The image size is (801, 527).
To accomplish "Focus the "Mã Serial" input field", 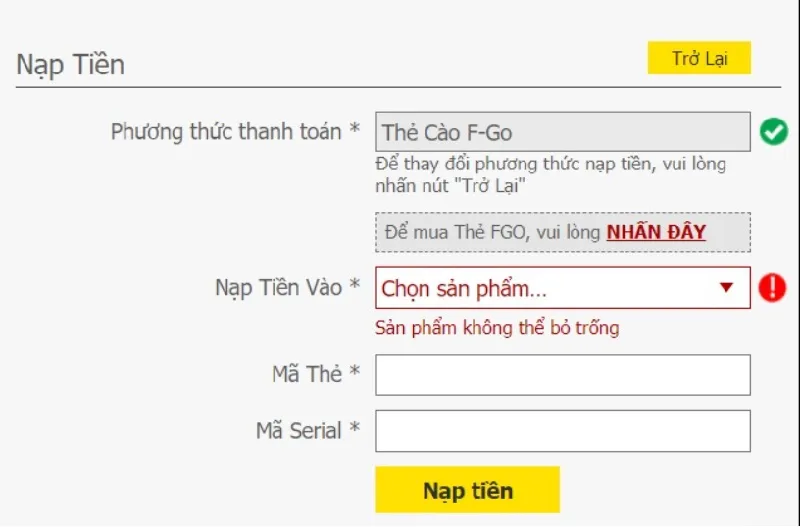I will [562, 431].
